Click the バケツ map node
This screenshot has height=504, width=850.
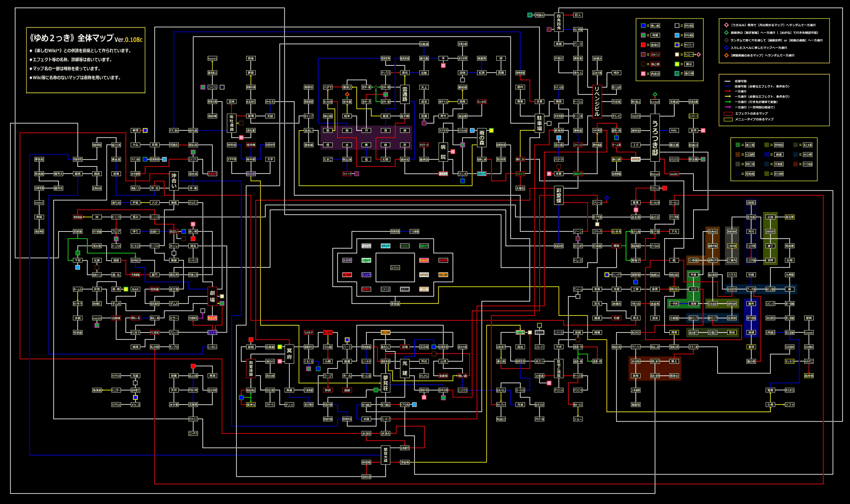[x=559, y=159]
